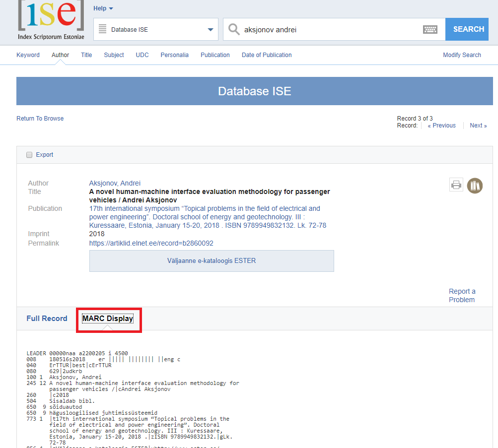The width and height of the screenshot is (498, 448).
Task: Click the bold title 'A novel human-machine interface evaluation methodology'
Action: coord(210,196)
